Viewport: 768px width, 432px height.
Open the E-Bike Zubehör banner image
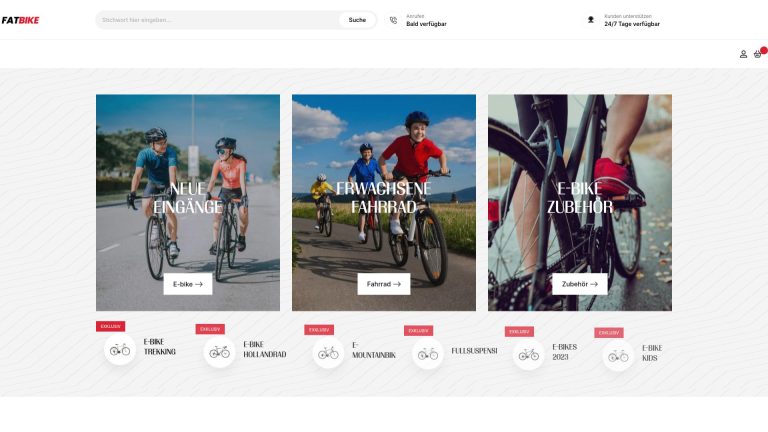tap(580, 203)
